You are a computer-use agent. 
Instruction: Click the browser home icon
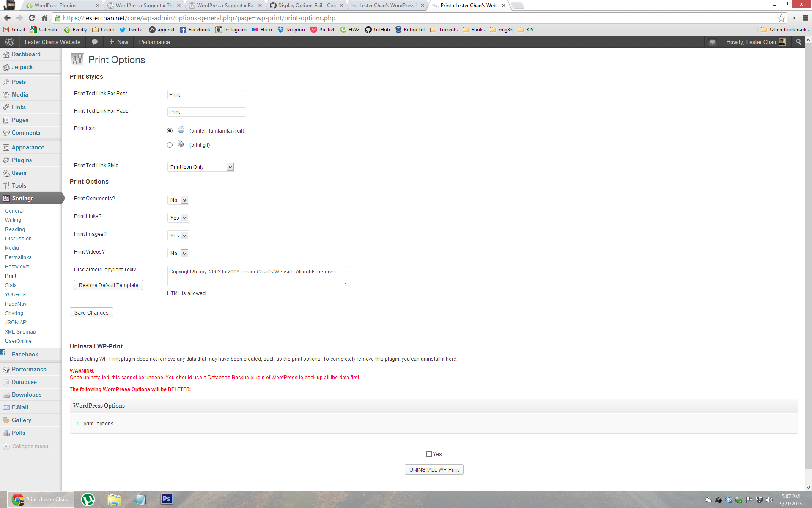pos(44,18)
